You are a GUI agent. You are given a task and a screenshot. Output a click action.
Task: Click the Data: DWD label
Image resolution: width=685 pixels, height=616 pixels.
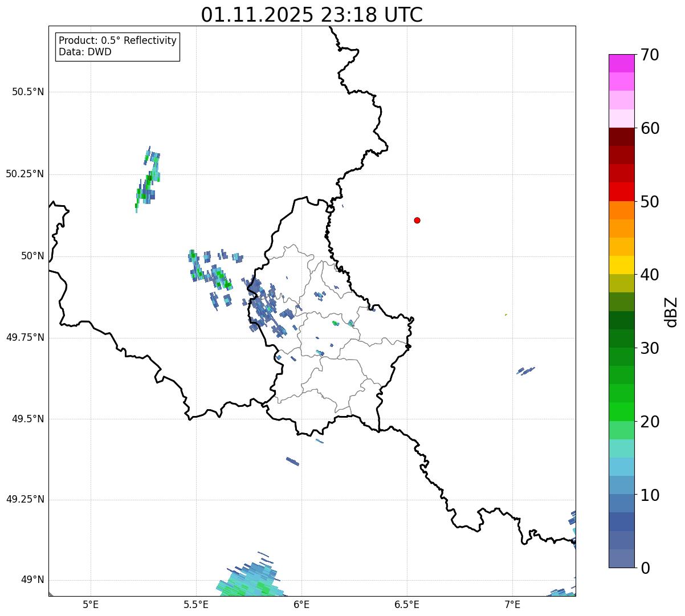(85, 52)
